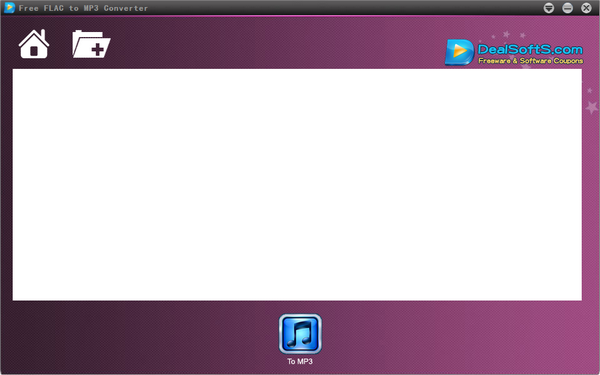Start conversion with the To MP3 icon

click(300, 334)
